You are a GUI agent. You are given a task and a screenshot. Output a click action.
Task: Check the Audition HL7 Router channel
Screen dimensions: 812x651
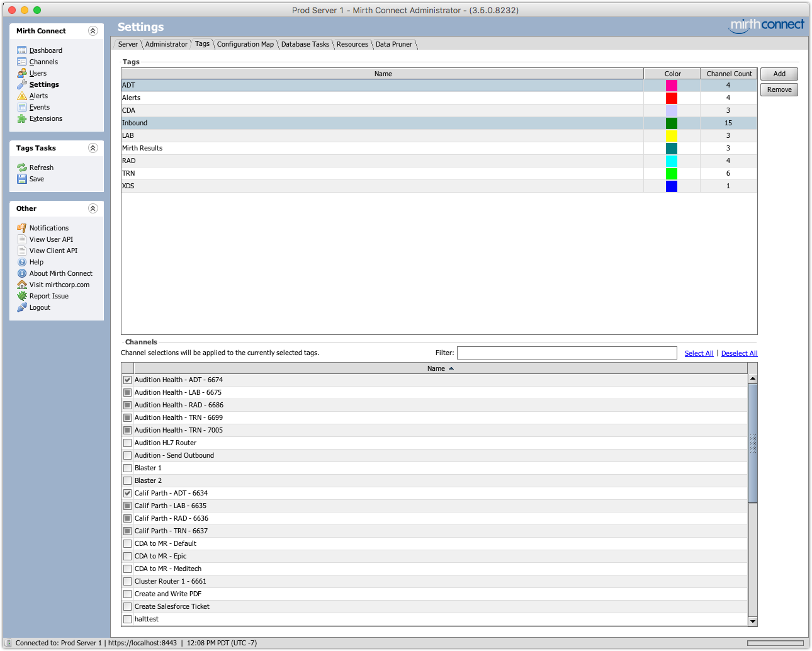[x=127, y=443]
